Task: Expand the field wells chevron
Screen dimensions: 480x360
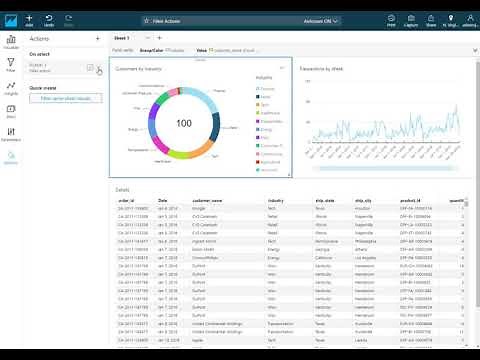Action: tap(475, 50)
